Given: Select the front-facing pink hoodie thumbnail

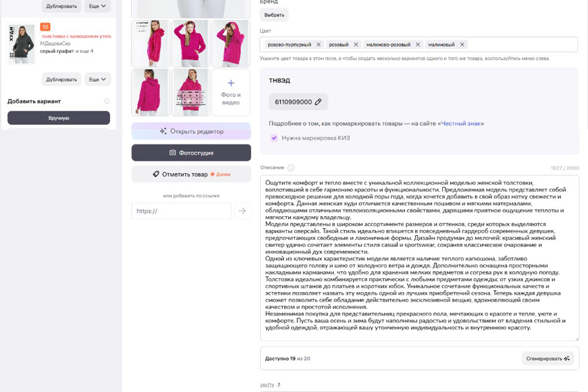Looking at the screenshot, I should (191, 44).
